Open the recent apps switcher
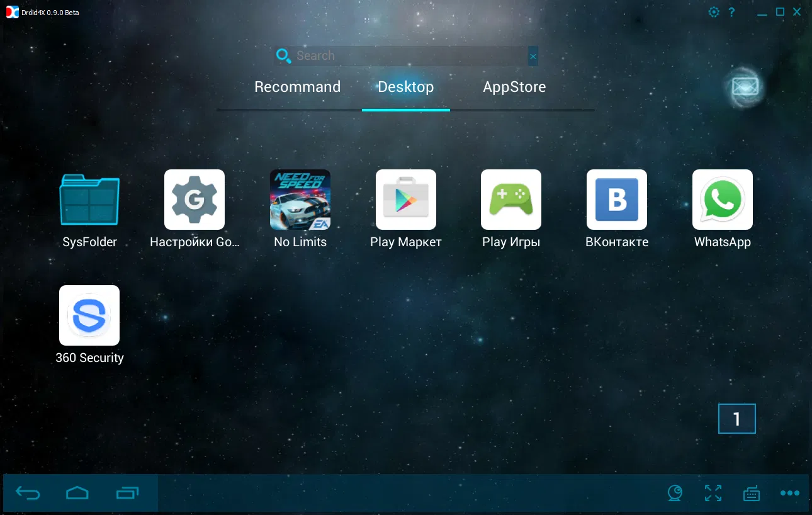 point(128,493)
